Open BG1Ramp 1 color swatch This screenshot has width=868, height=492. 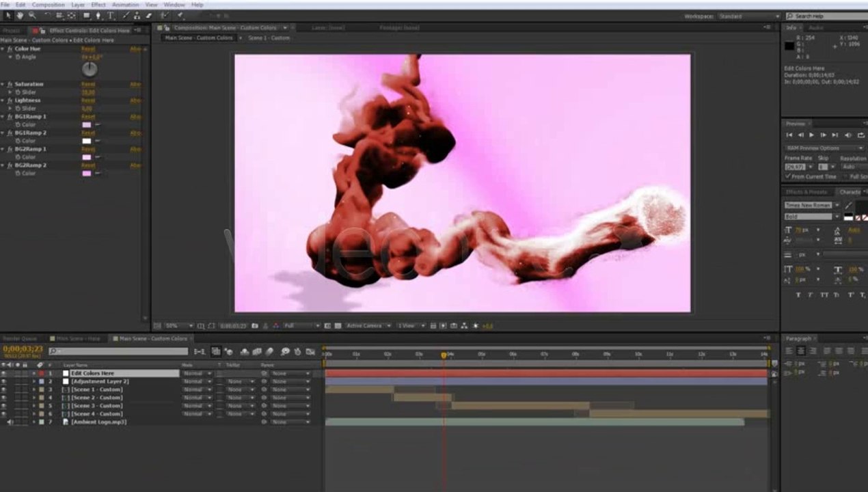[x=87, y=125]
